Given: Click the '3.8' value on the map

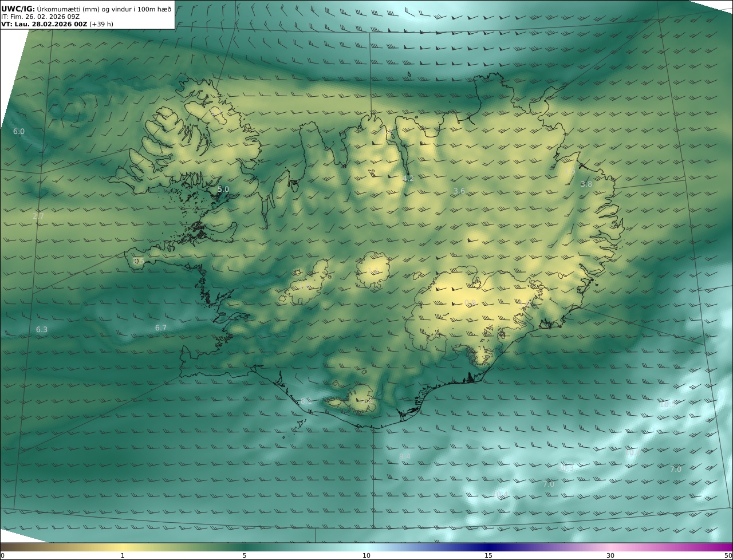Looking at the screenshot, I should coord(586,184).
